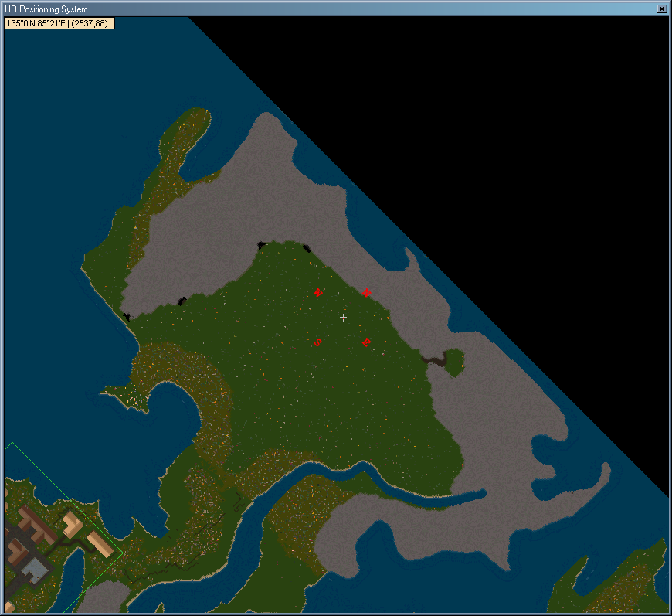Click the red E compass marker
672x616 pixels.
pos(366,342)
